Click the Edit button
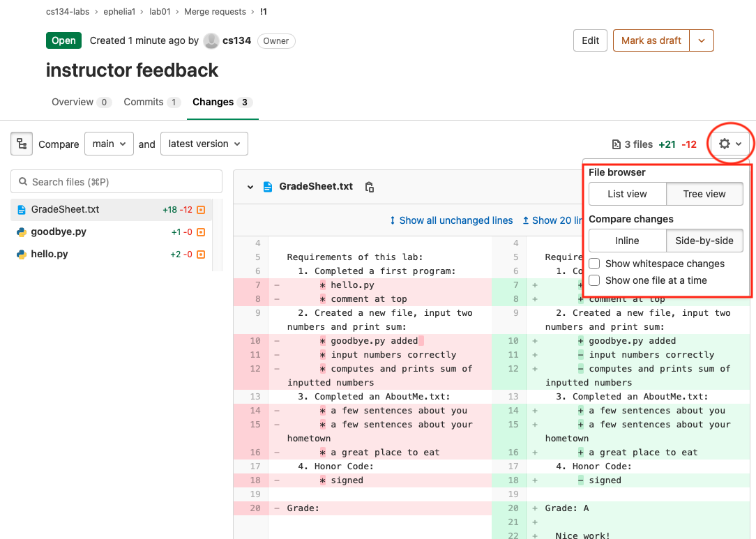Screen dimensions: 756x539 click(x=590, y=40)
